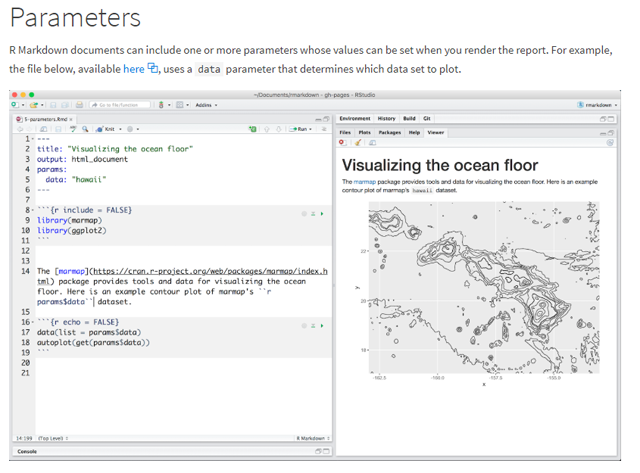Image resolution: width=640 pixels, height=473 pixels.
Task: Click the Save icon in the main toolbar
Action: (x=53, y=105)
